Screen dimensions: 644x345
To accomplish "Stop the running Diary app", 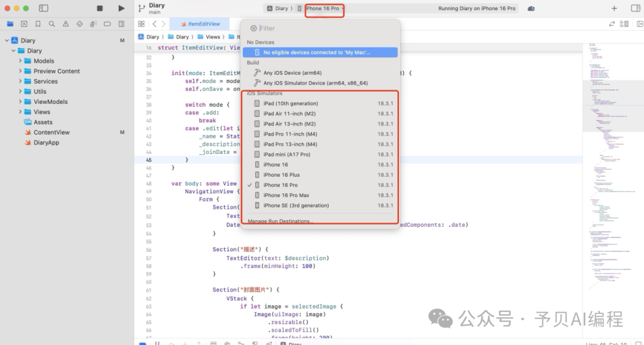I will 100,8.
